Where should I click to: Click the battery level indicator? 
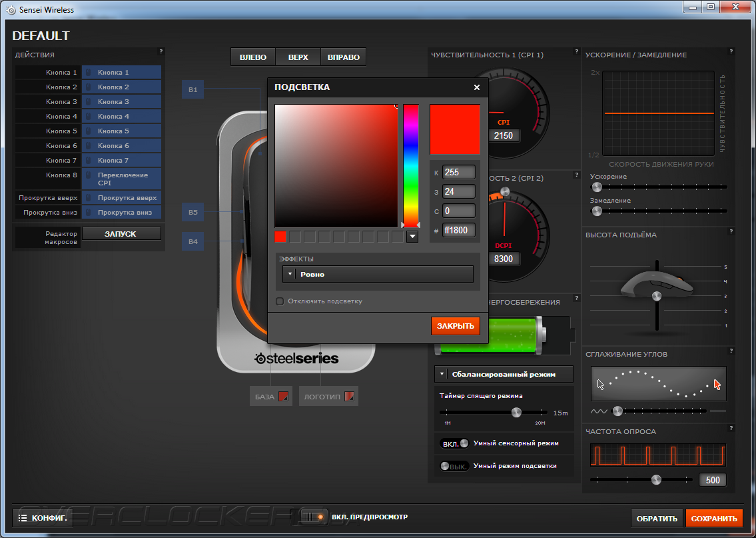[505, 335]
